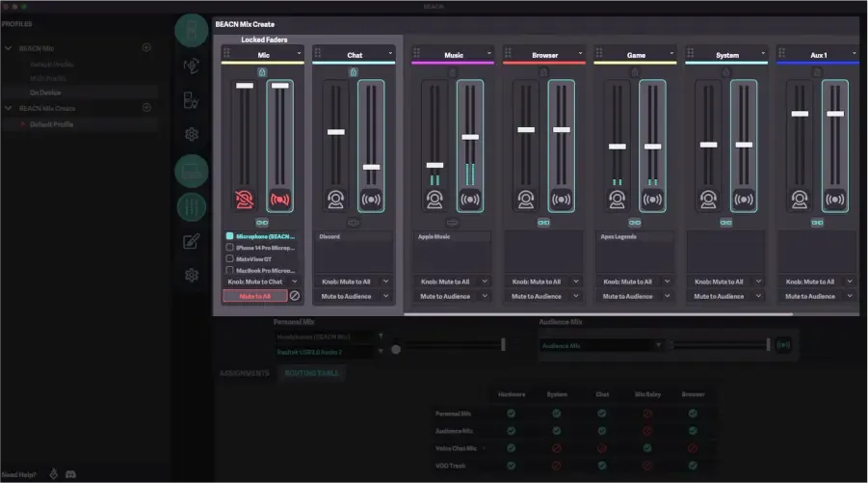
Task: Switch to the Routing Table tab
Action: (311, 373)
